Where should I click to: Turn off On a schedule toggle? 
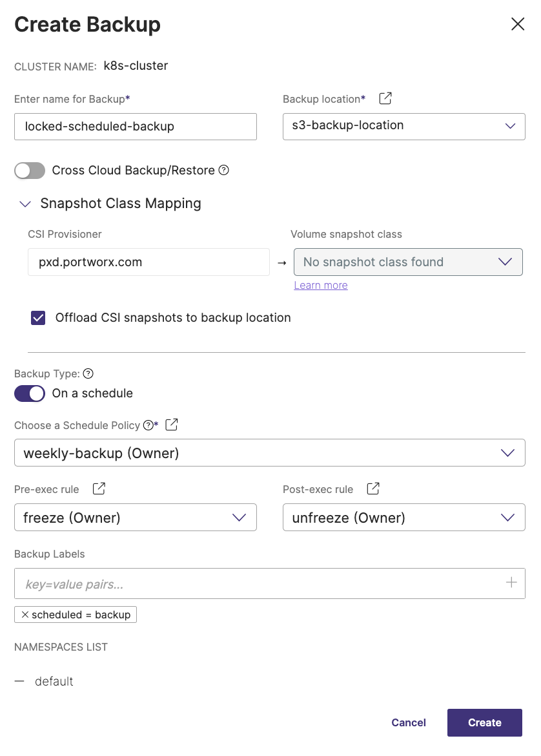point(30,394)
